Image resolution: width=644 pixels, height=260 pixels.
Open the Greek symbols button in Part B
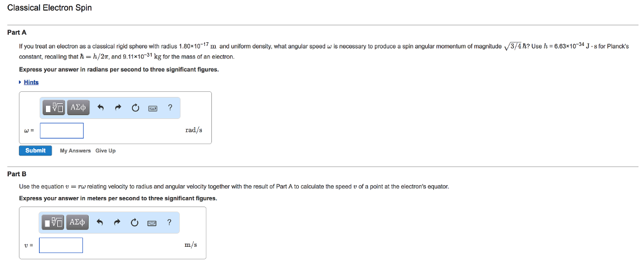[78, 223]
